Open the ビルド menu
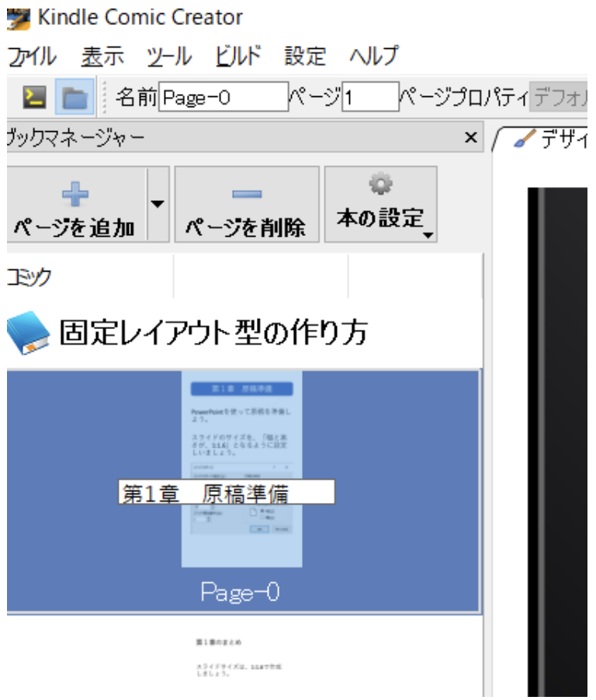Screen dimensions: 596x700 pyautogui.click(x=238, y=57)
